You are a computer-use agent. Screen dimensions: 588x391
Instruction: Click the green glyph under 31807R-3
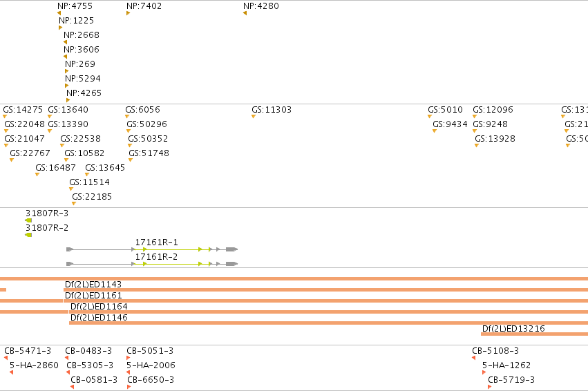28,220
